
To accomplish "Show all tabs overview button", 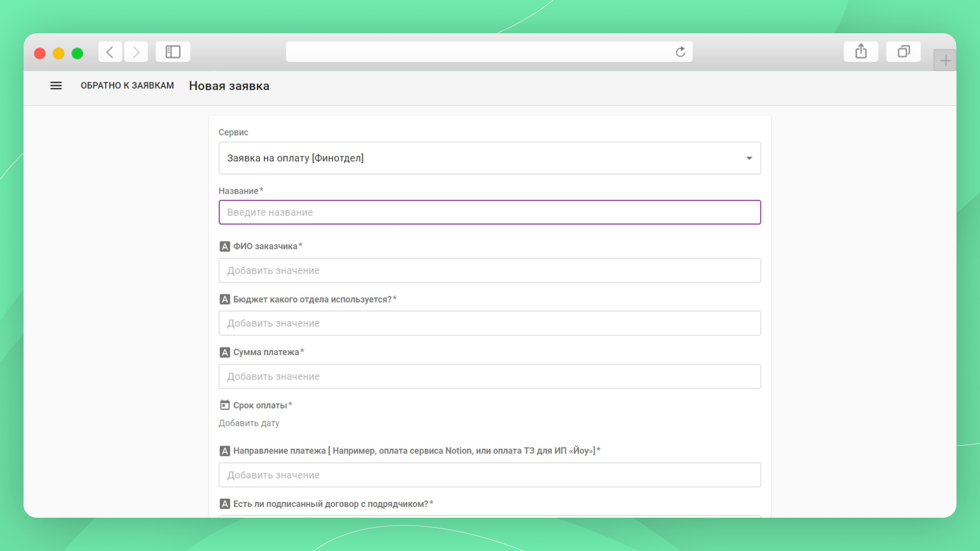I will (x=904, y=51).
